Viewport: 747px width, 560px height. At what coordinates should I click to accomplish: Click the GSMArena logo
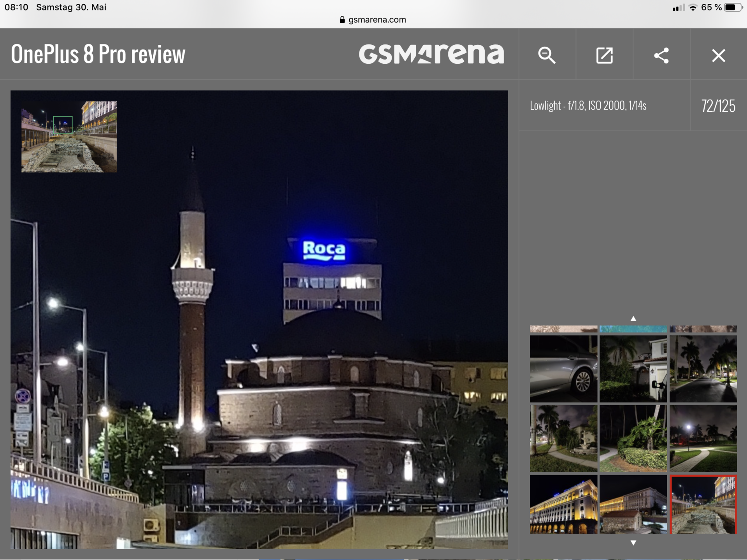[431, 54]
